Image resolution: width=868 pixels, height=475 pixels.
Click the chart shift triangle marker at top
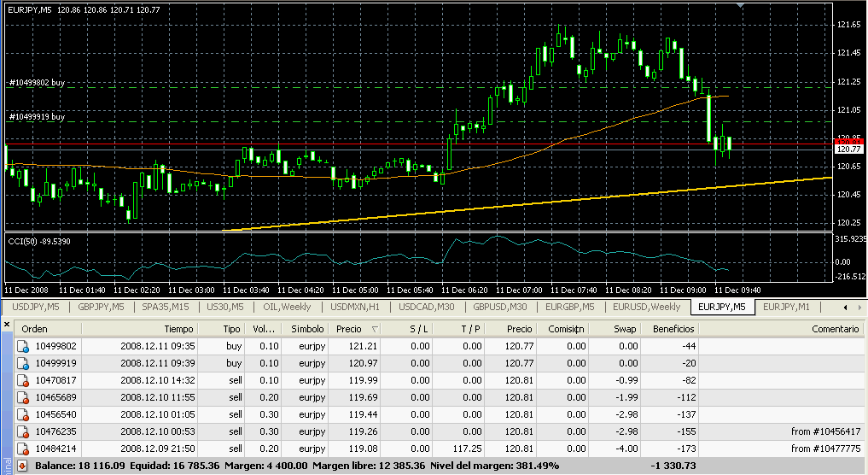[741, 6]
